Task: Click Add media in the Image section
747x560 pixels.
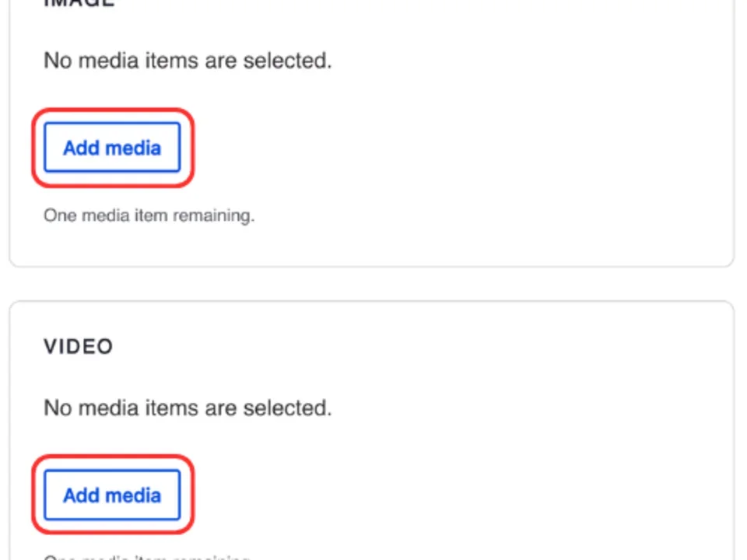Action: click(x=112, y=148)
